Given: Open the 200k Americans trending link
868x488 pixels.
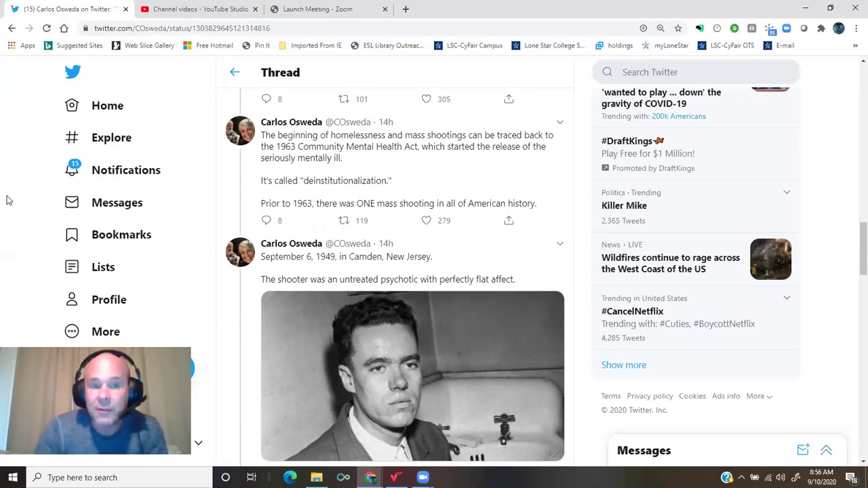Looking at the screenshot, I should [679, 116].
